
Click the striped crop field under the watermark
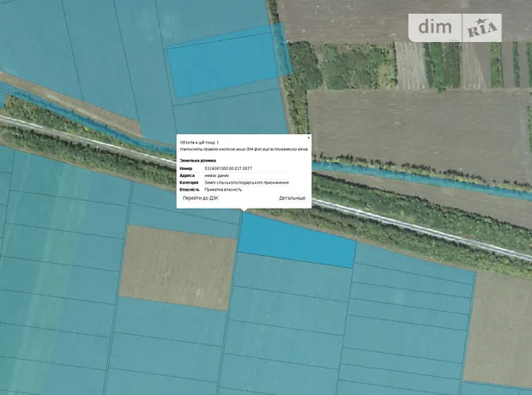(463, 64)
